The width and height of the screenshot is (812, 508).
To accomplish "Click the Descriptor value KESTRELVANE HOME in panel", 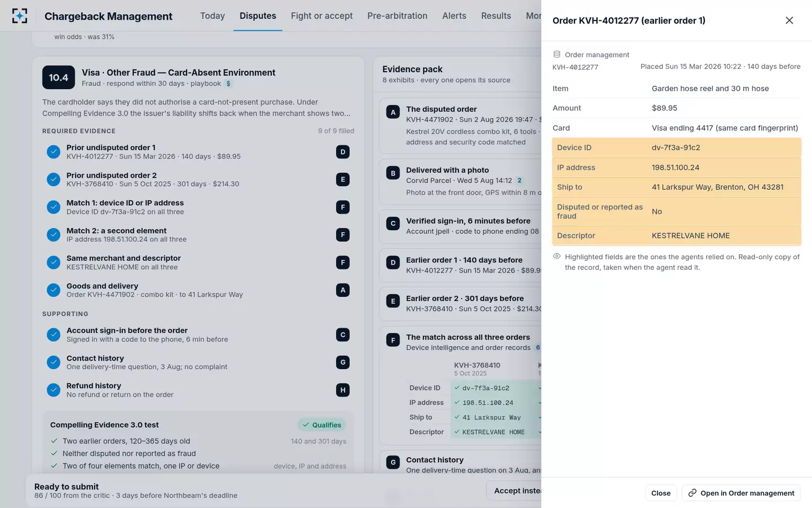I will click(691, 235).
